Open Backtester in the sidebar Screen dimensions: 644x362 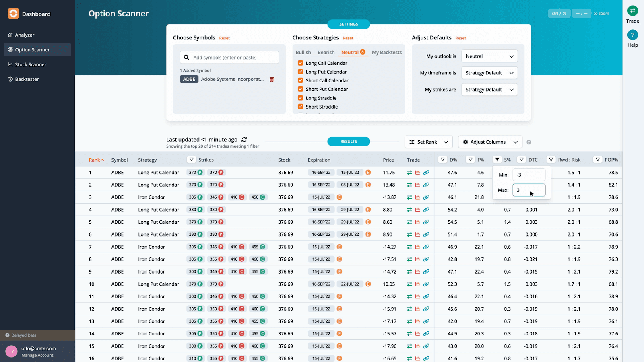click(x=37, y=79)
